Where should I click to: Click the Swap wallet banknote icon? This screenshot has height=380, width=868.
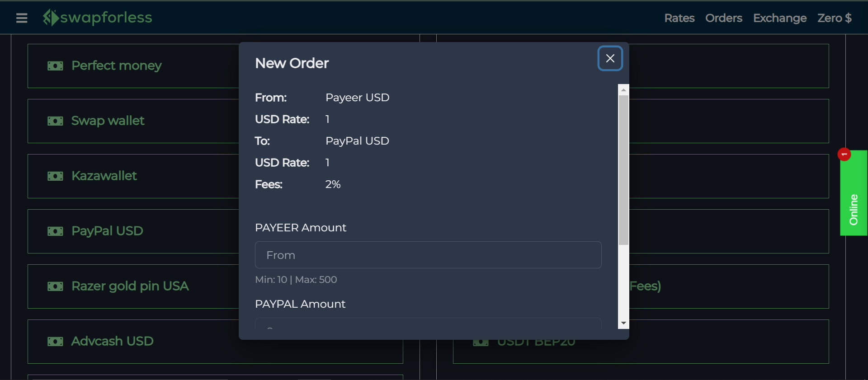pyautogui.click(x=55, y=121)
